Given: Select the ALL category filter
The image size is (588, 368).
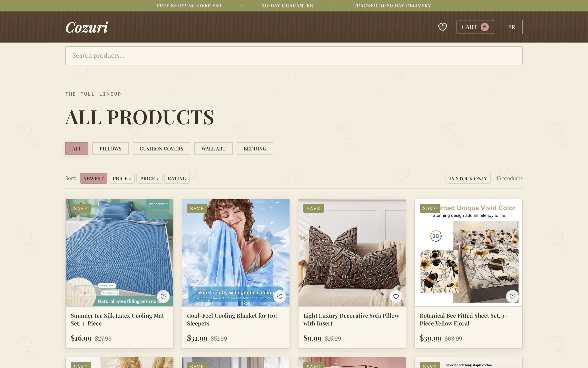Looking at the screenshot, I should point(77,148).
